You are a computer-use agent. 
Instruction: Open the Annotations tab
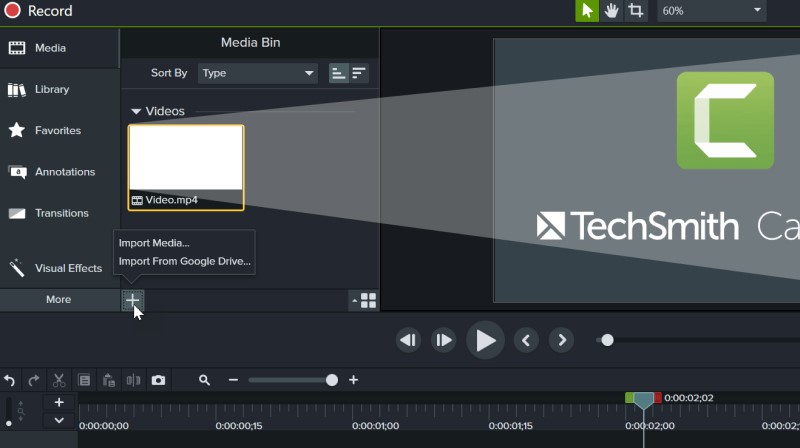coord(59,172)
